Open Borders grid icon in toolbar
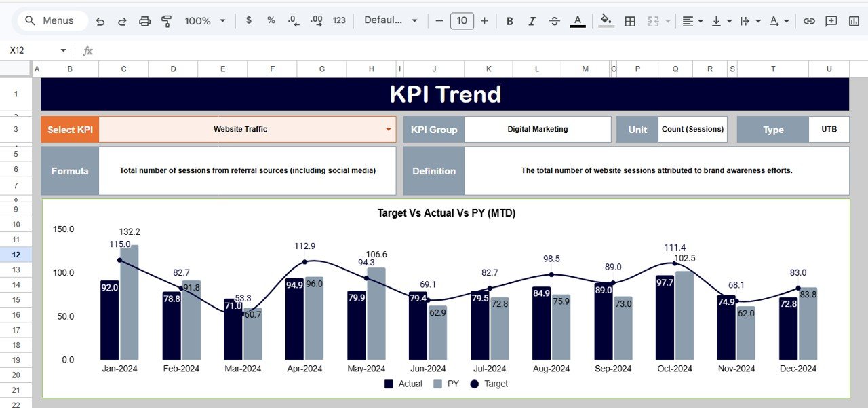 (x=630, y=21)
